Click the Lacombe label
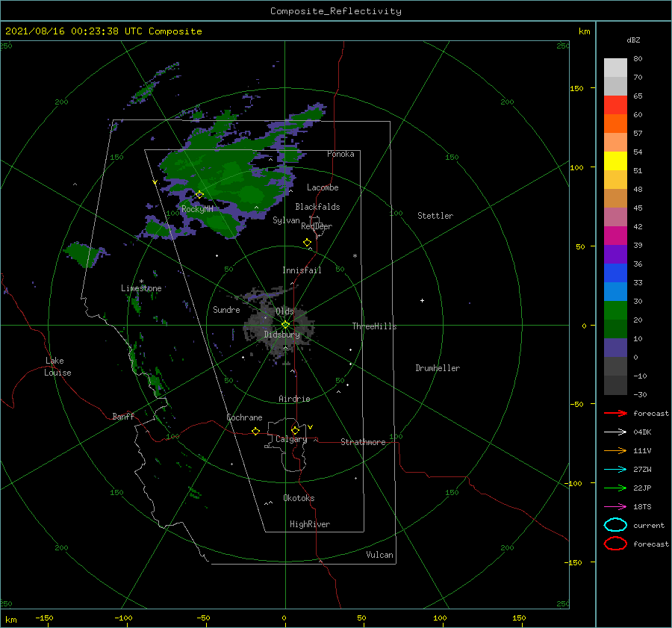 point(323,187)
